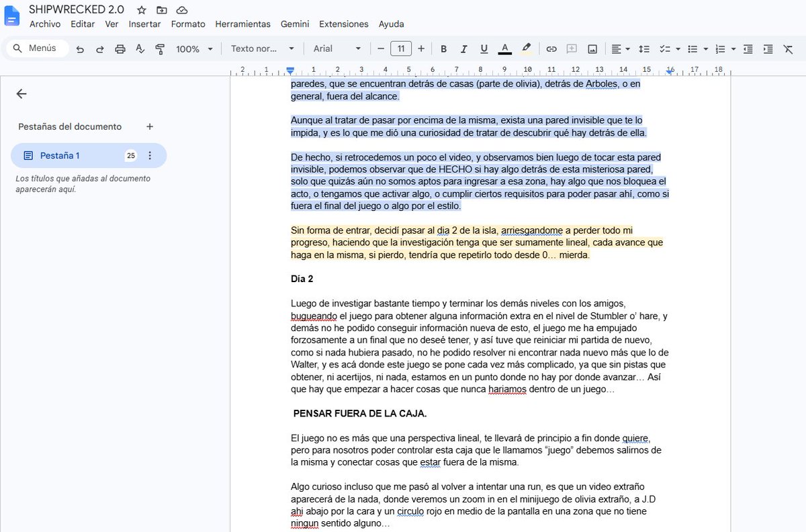
Task: Star the SHIPWRECKED 2.0 document
Action: [141, 10]
